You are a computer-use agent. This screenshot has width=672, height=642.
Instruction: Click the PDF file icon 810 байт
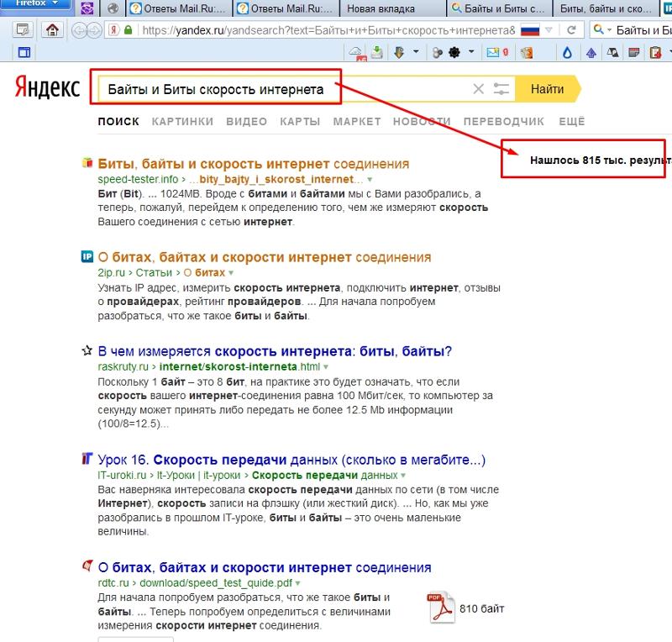(x=440, y=608)
